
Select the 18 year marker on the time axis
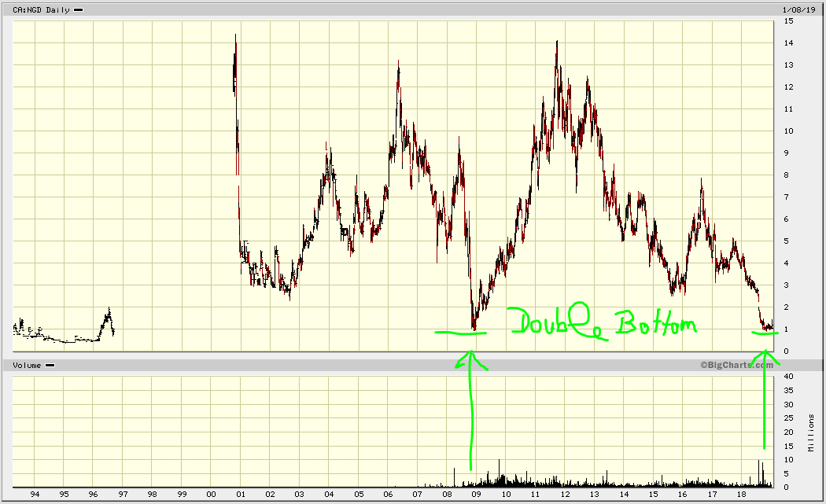(741, 495)
